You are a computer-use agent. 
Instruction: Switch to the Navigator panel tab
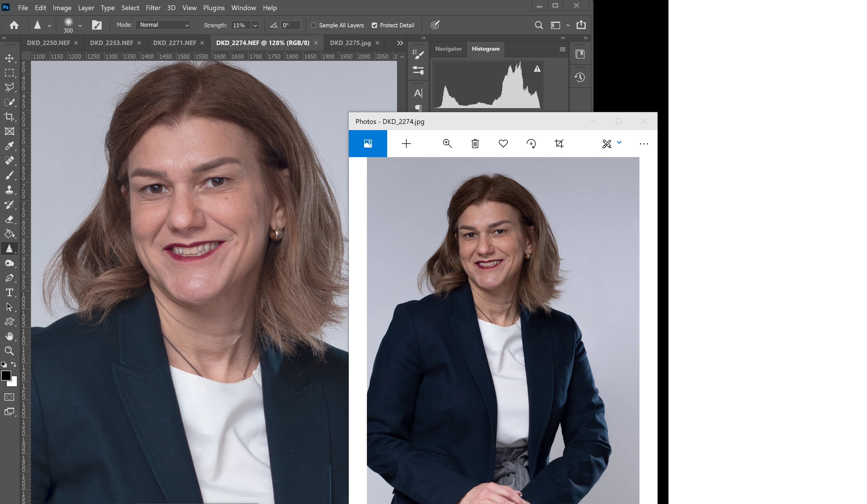[x=448, y=49]
